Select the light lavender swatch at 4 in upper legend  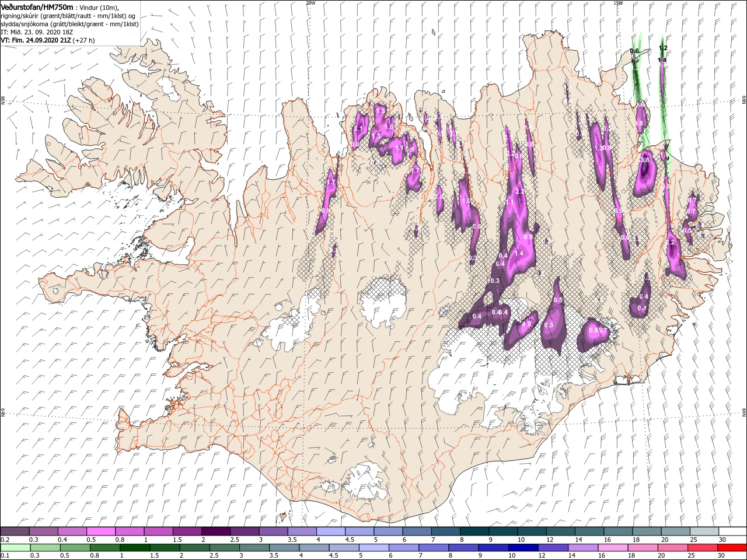(331, 531)
